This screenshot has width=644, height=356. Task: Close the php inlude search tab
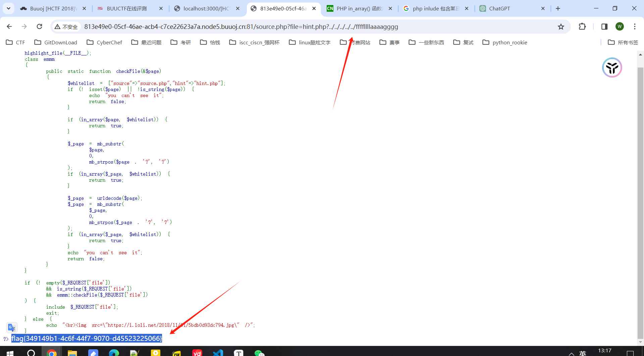pyautogui.click(x=467, y=8)
